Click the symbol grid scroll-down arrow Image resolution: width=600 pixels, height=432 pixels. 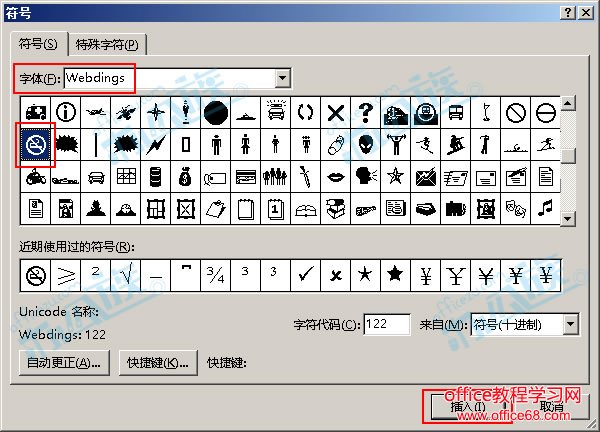point(567,218)
